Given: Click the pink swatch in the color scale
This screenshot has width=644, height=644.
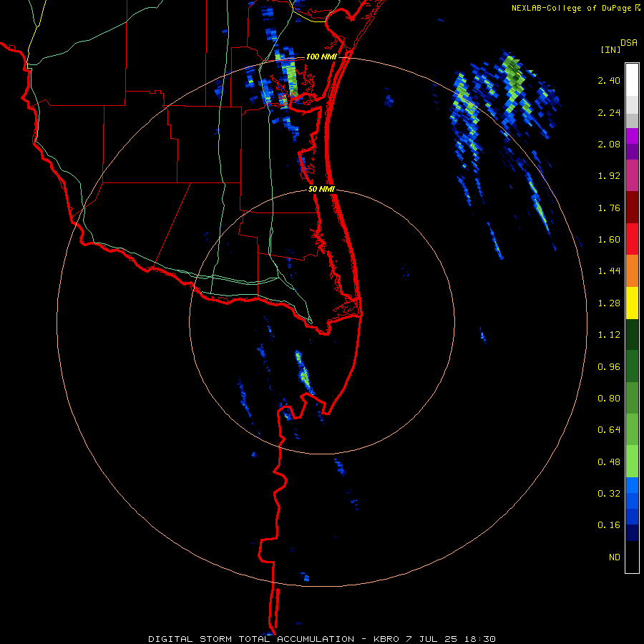Looking at the screenshot, I should point(632,176).
